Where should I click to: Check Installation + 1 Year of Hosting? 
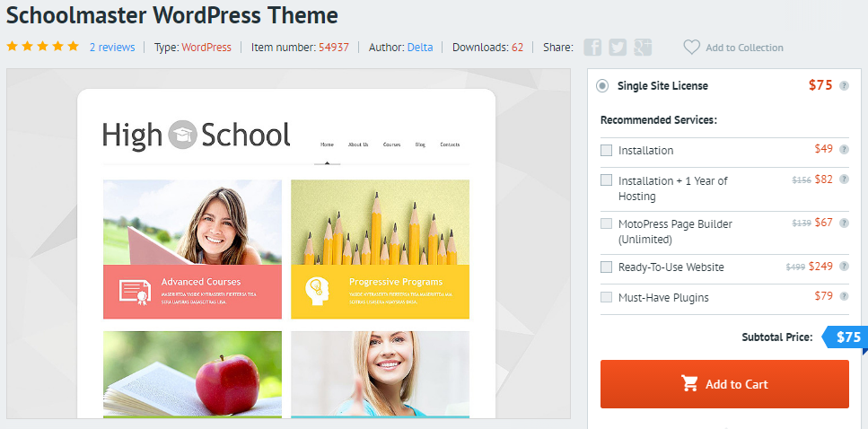tap(607, 179)
